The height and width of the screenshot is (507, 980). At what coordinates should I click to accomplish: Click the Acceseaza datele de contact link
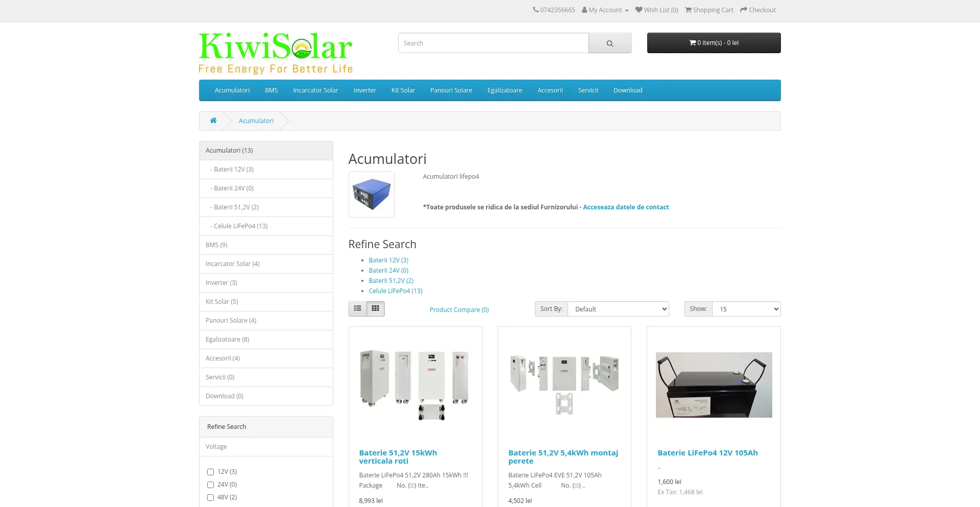[626, 207]
